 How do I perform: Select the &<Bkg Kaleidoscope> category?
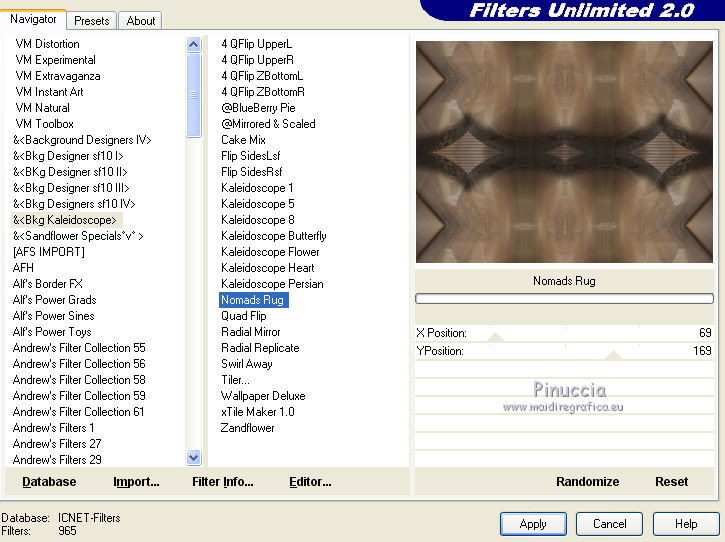coord(65,220)
